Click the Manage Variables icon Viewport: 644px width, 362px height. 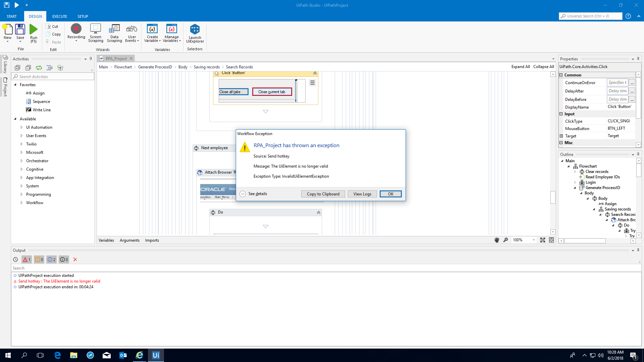(171, 29)
